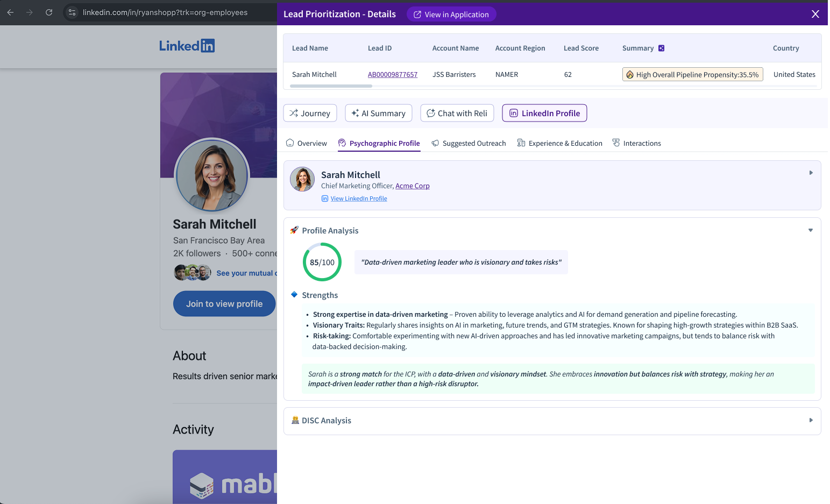The image size is (830, 504).
Task: Expand the Sarah Mitchell contact card
Action: tap(811, 173)
